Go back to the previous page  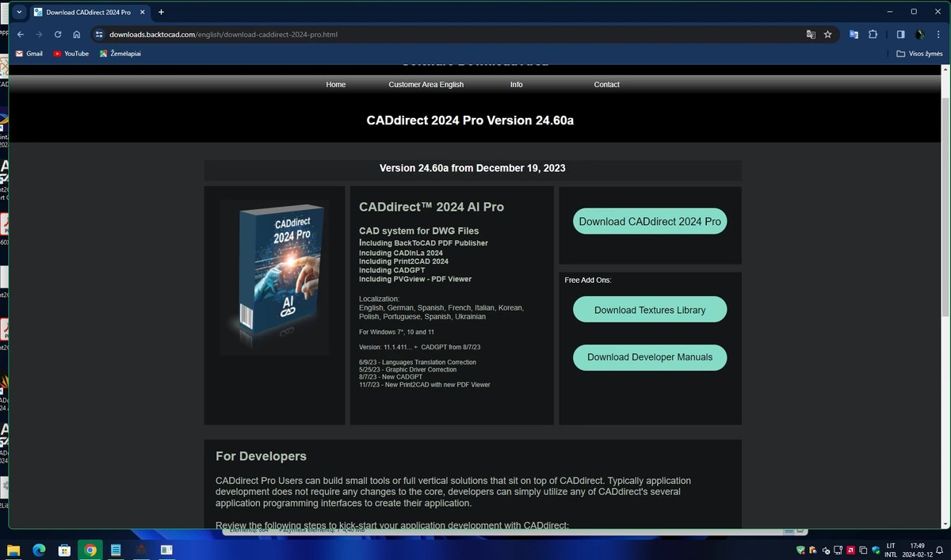(x=21, y=35)
